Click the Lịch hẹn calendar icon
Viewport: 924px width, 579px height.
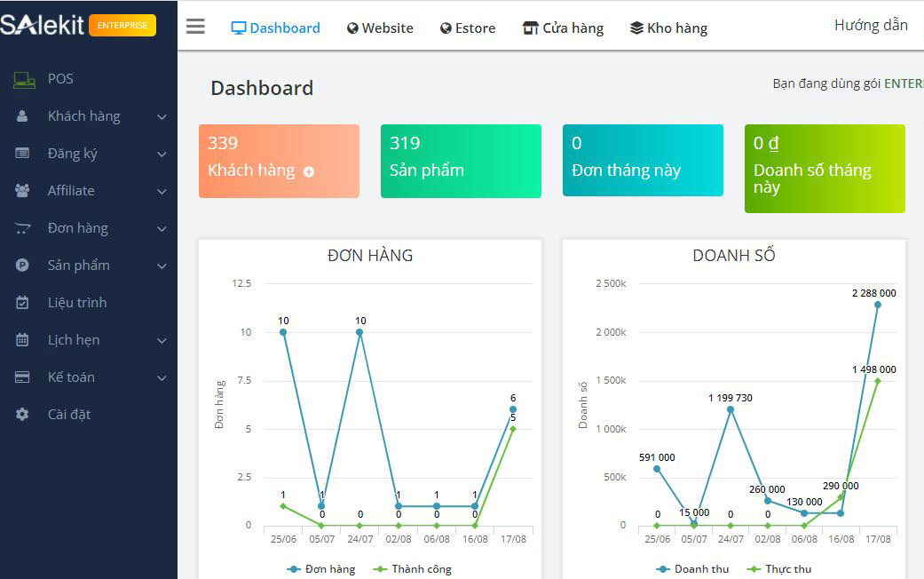23,340
